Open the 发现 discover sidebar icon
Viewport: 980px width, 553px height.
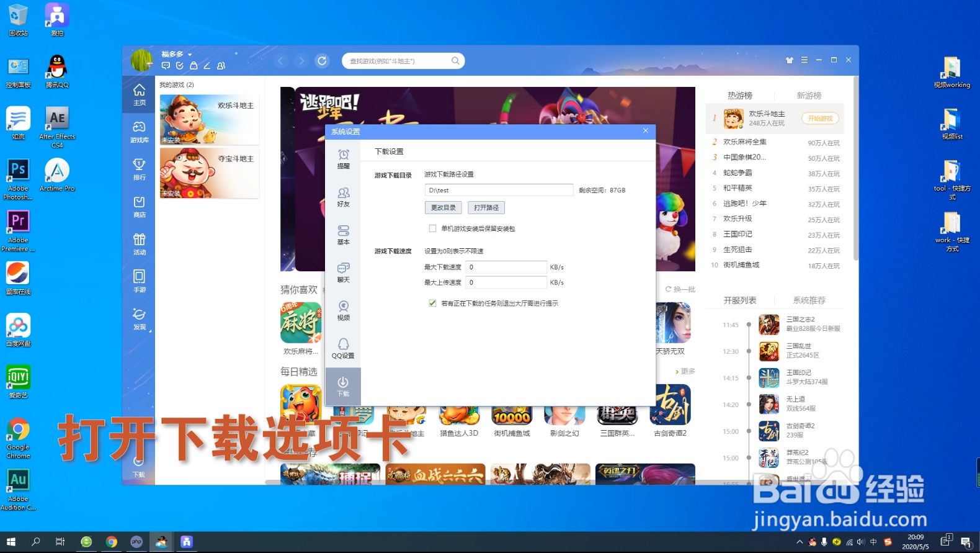point(139,319)
